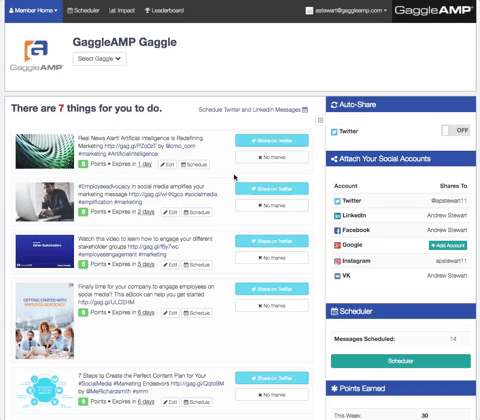Schedule the 7 Steps Content Plan post
The image size is (480, 420).
pos(197,402)
